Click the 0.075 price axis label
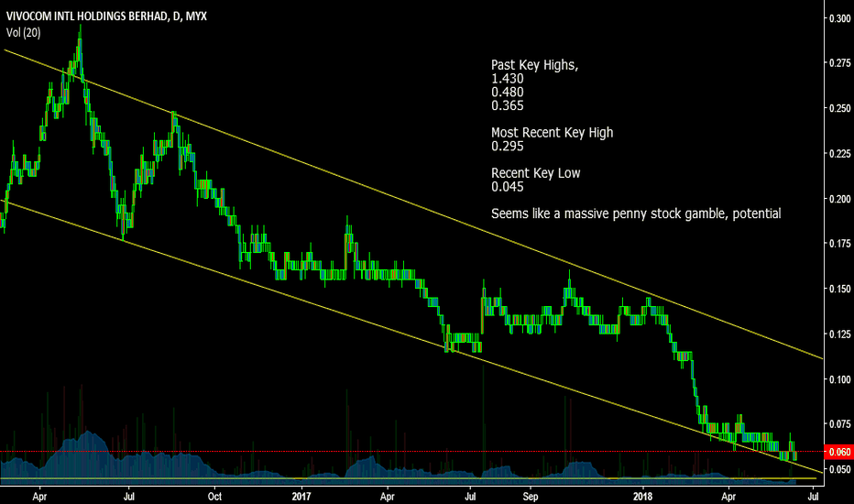Screen dimensions: 854x504 pos(840,424)
